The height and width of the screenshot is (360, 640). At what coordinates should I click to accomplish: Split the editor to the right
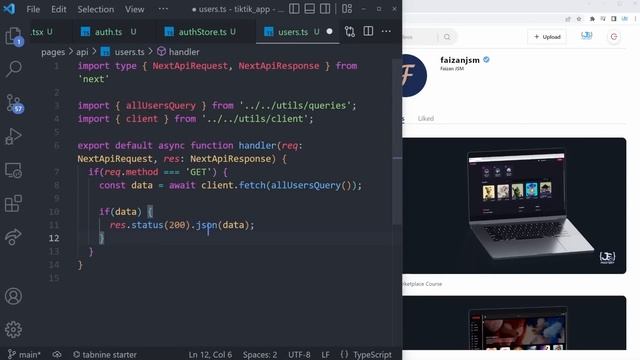(x=368, y=31)
